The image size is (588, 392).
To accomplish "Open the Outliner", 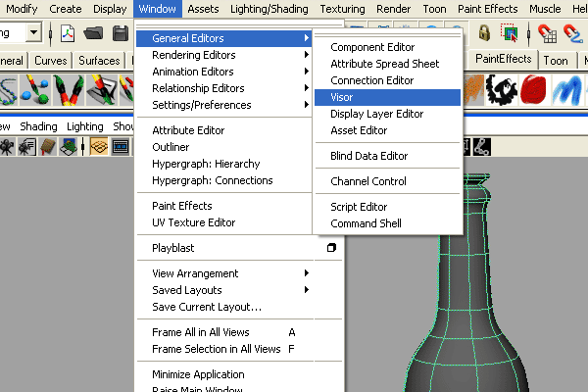I will tap(223, 147).
